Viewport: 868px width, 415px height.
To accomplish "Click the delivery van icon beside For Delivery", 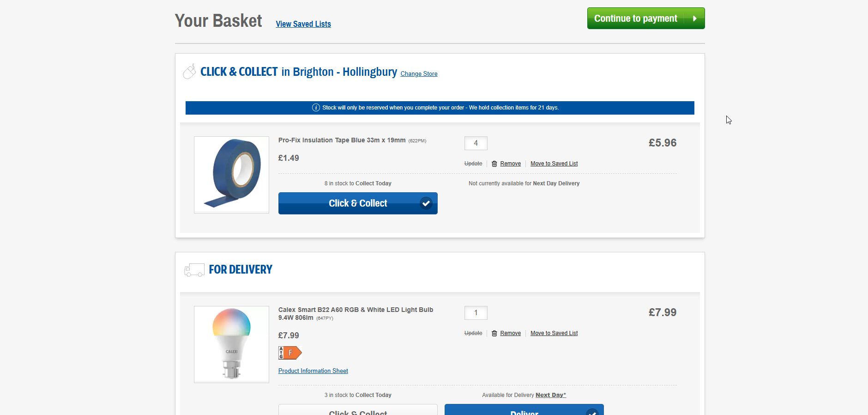I will point(194,270).
